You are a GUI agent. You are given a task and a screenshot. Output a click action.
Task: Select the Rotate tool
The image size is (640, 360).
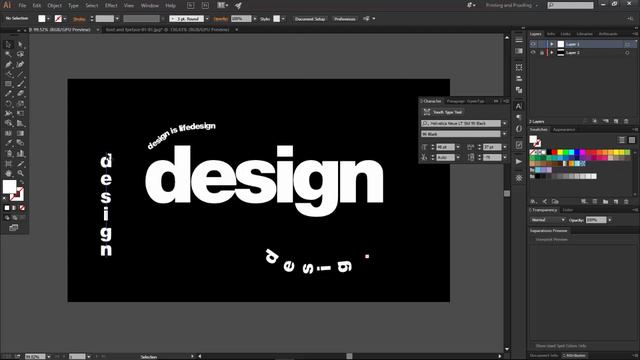point(8,104)
